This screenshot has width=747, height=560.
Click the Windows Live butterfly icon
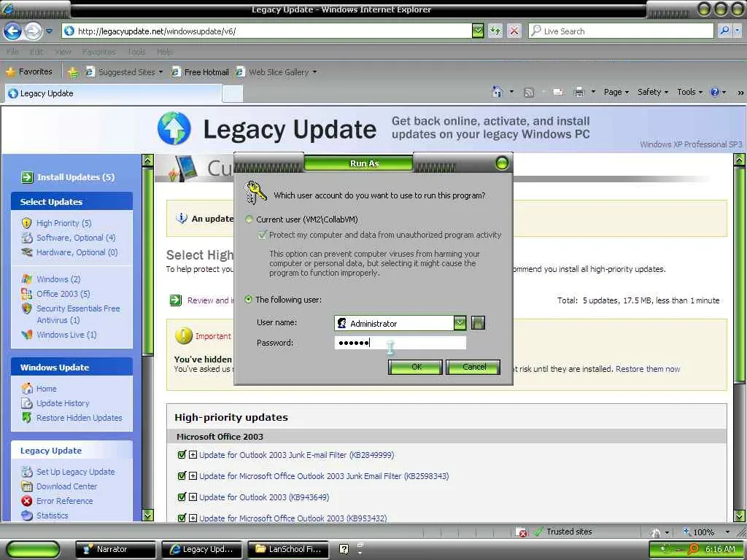pos(27,335)
